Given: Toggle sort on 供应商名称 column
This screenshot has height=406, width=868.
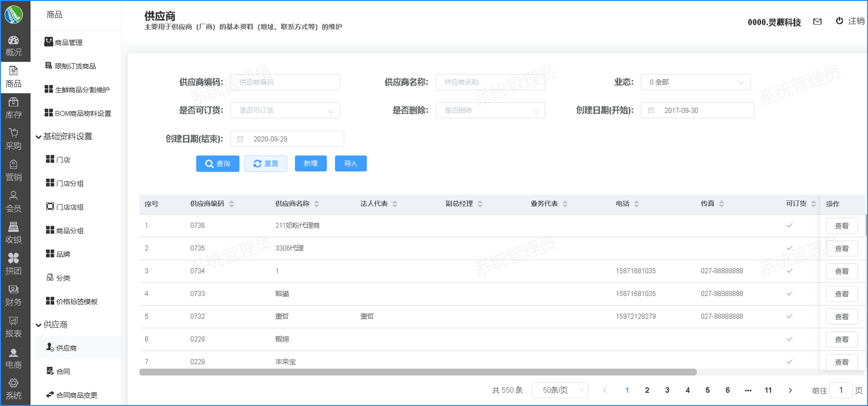Looking at the screenshot, I should (316, 204).
